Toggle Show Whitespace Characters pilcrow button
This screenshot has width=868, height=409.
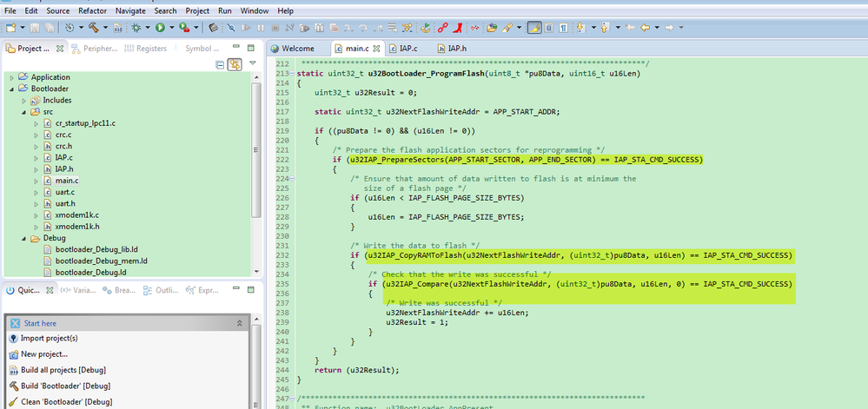coord(564,28)
